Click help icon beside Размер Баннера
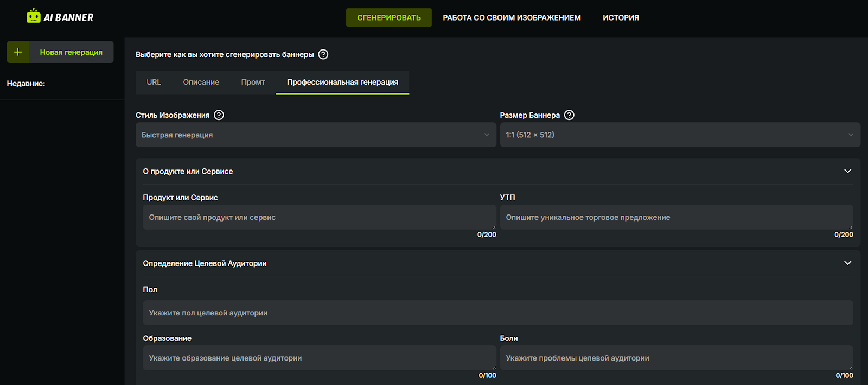 click(569, 115)
